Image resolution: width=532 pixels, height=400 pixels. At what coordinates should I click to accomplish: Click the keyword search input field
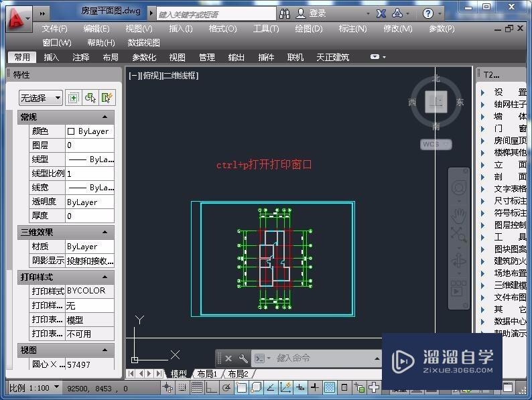click(216, 14)
